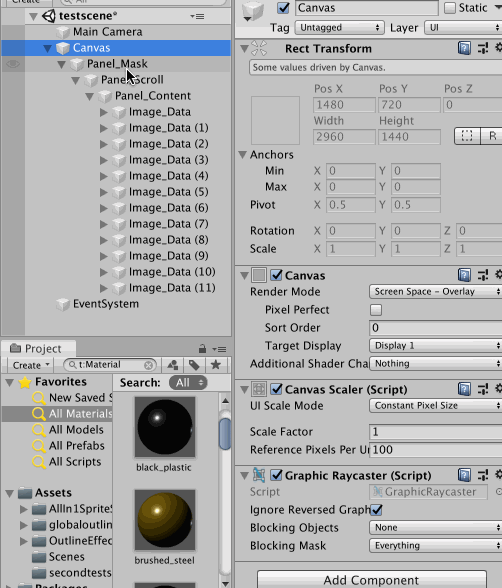Expand Image_Data (5) in Hierarchy
Screen dimensions: 502x588
point(104,192)
